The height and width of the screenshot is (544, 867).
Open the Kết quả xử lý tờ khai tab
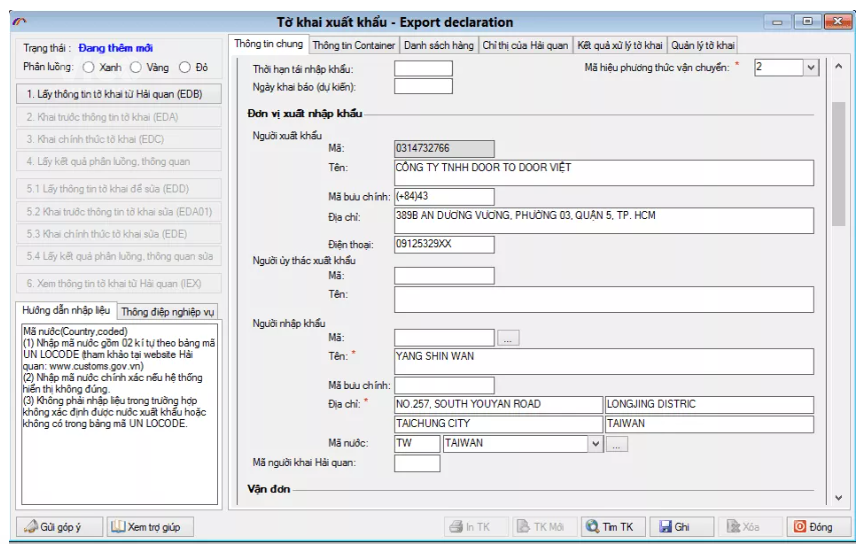(x=620, y=45)
